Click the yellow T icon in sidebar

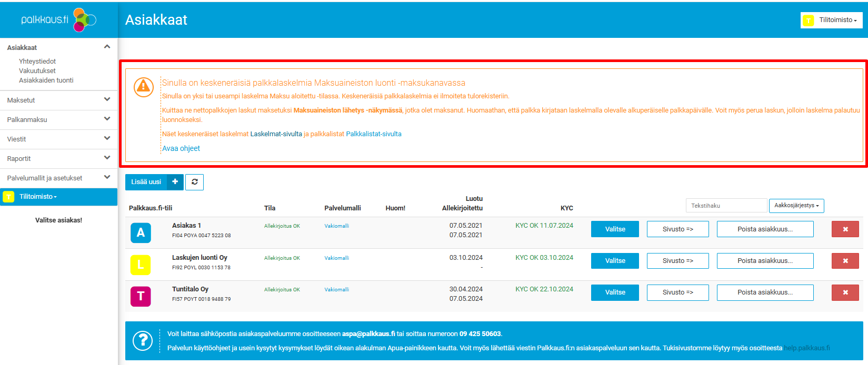[8, 197]
